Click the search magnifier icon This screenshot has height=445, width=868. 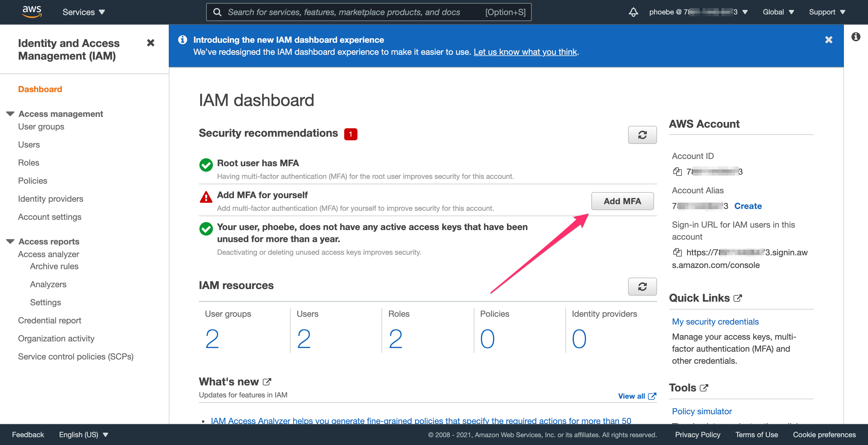tap(217, 12)
